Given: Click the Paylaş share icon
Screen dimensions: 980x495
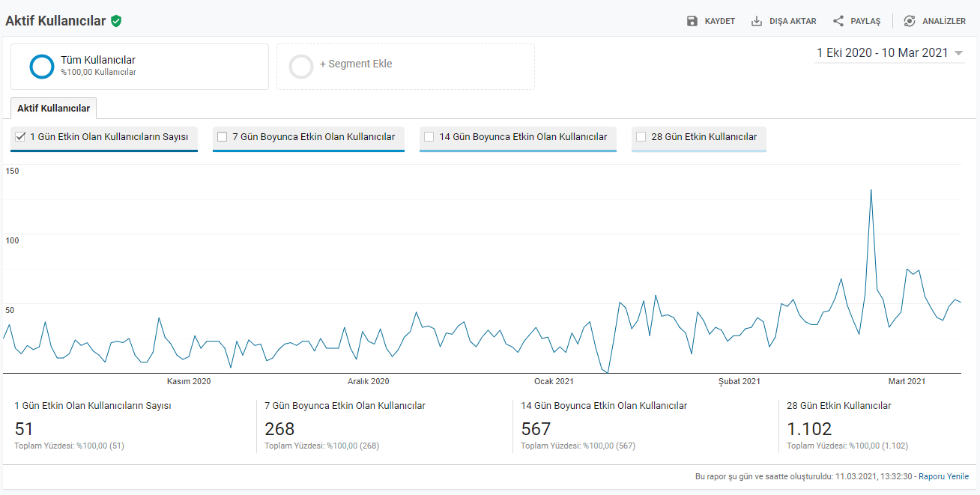Looking at the screenshot, I should (x=838, y=21).
